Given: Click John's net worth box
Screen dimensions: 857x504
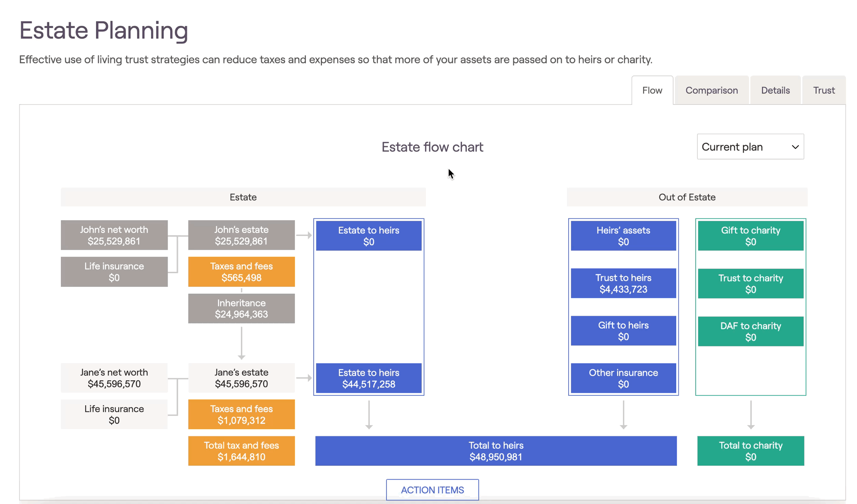Looking at the screenshot, I should (x=114, y=235).
